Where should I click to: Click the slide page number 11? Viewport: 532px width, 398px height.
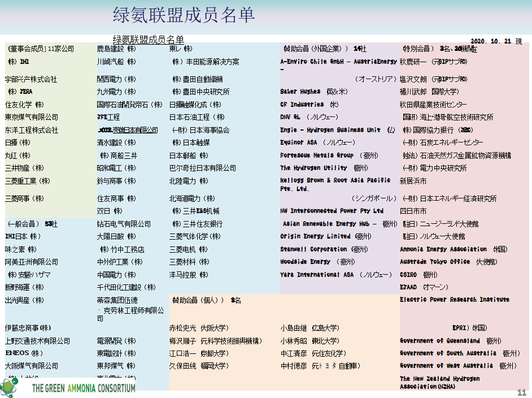tap(521, 392)
